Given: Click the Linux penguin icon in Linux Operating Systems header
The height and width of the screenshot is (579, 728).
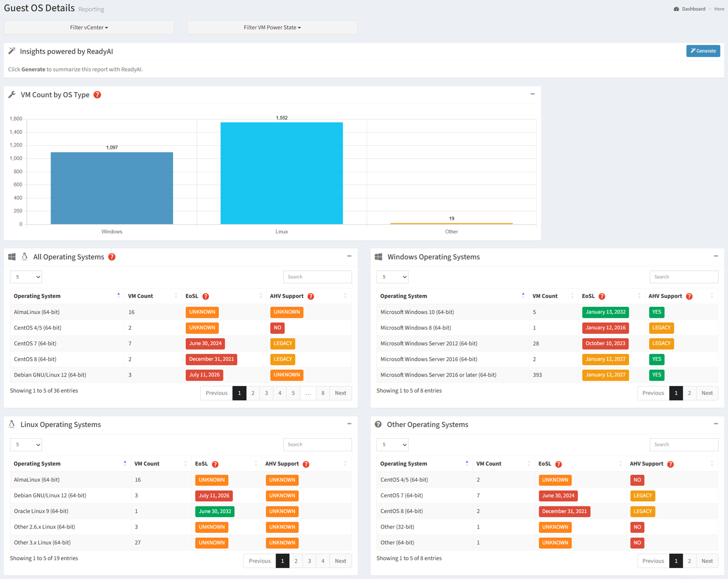Looking at the screenshot, I should (x=12, y=424).
